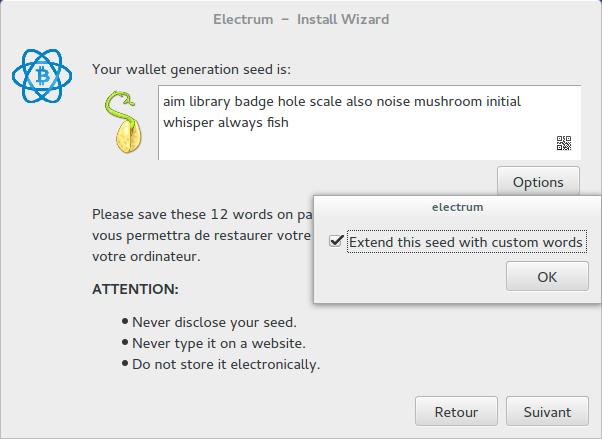Image resolution: width=602 pixels, height=439 pixels.
Task: Open the Options button
Action: [538, 182]
